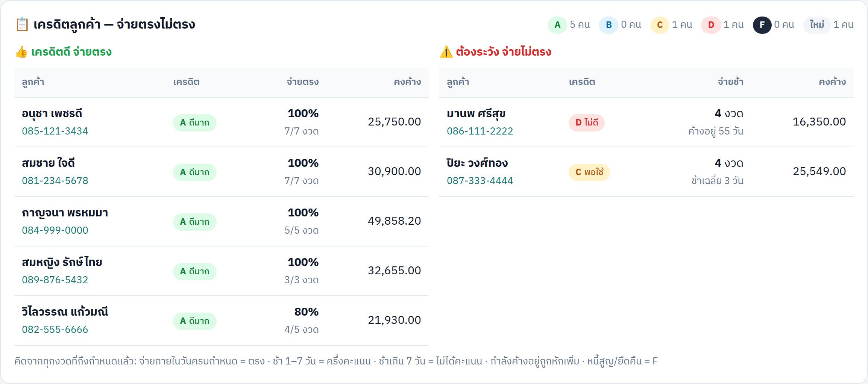Click the D ไม่ดี badge for มานพ ศรีสุข
Image resolution: width=868 pixels, height=384 pixels.
click(587, 122)
